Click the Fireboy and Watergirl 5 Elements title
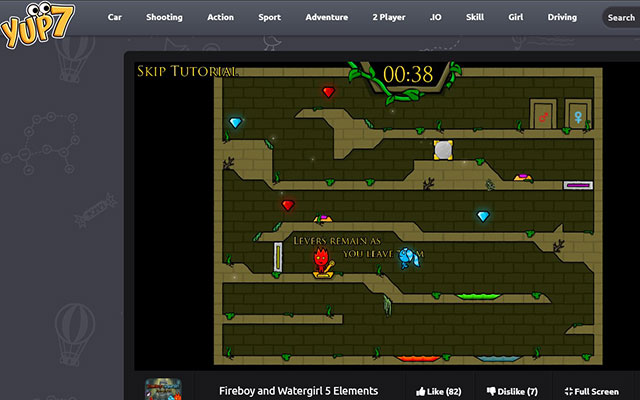 tap(298, 391)
